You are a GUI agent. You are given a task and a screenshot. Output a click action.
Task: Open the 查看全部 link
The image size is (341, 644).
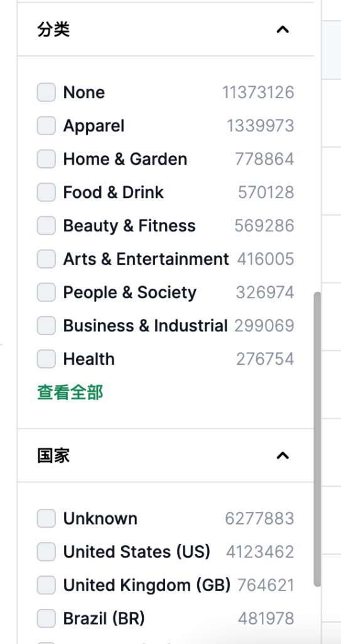coord(70,392)
